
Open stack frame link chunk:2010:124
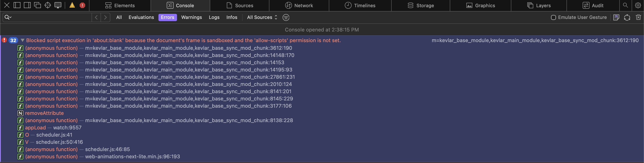coord(188,84)
